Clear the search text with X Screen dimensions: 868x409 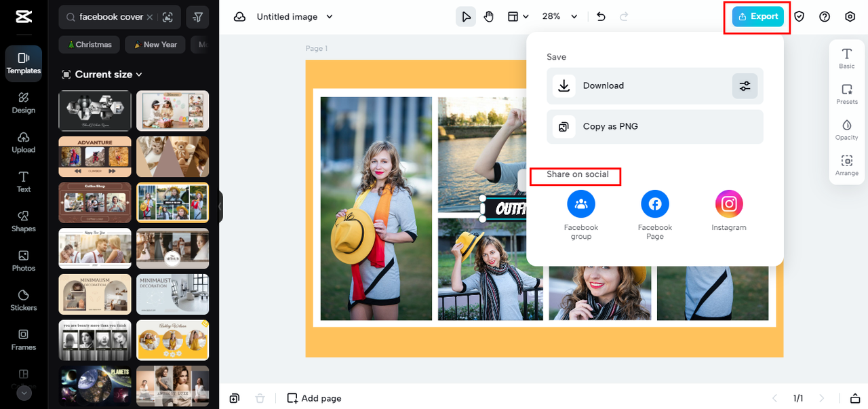149,17
